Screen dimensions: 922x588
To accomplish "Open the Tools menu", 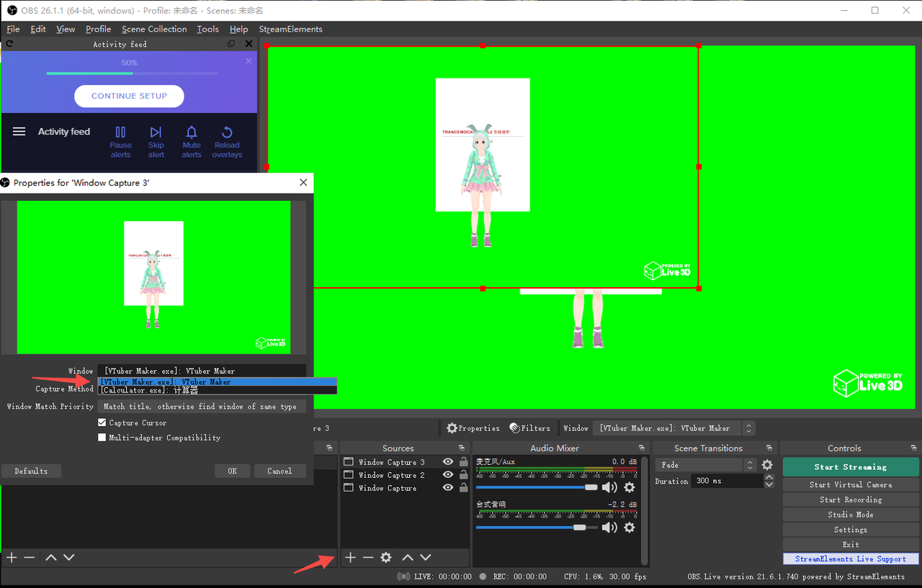I will click(x=207, y=30).
